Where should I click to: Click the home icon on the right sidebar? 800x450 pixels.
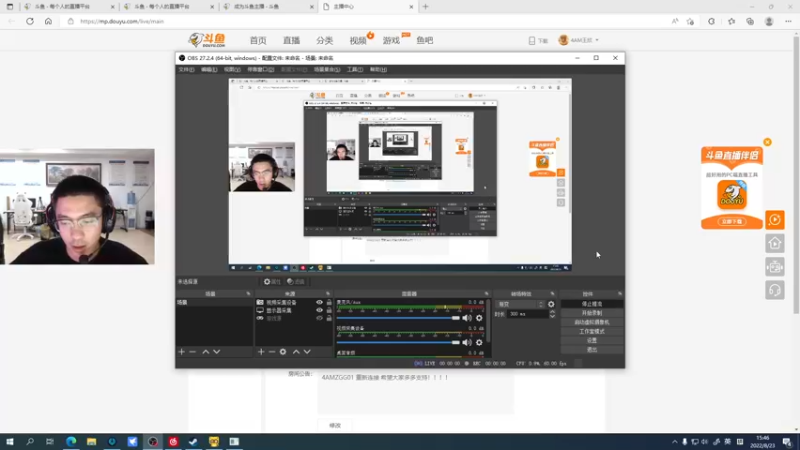[x=774, y=243]
